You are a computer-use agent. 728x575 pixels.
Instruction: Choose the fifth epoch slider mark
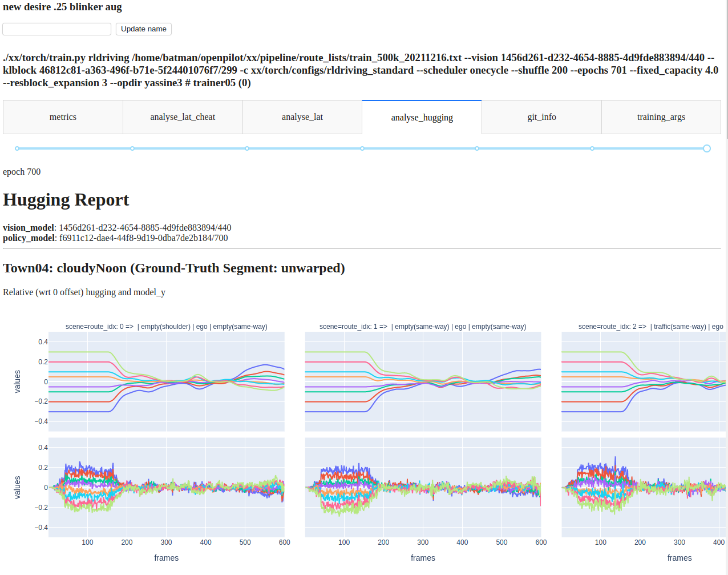tap(477, 148)
